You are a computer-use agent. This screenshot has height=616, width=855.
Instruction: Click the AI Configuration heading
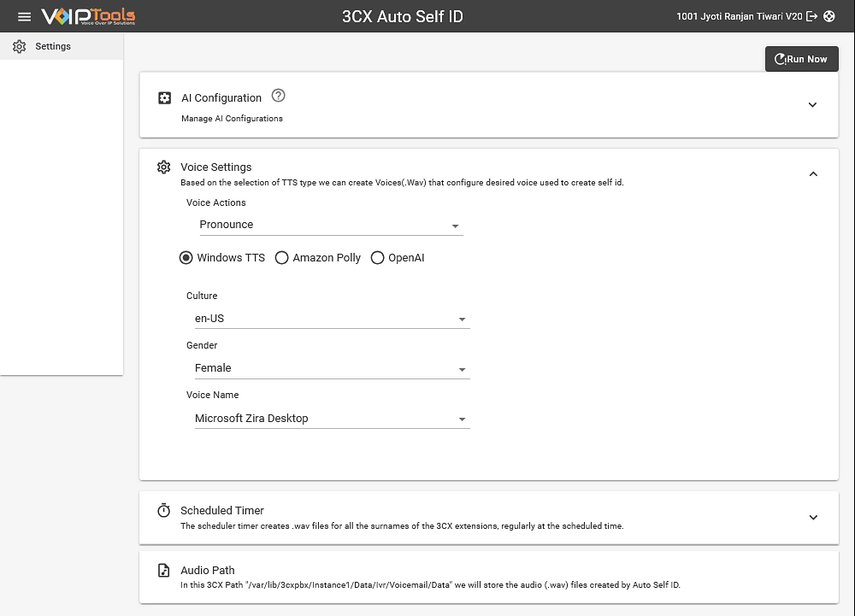tap(221, 98)
